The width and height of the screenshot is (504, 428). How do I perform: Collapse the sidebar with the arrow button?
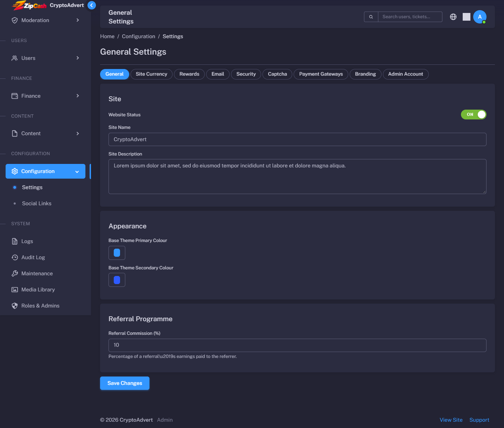(x=92, y=5)
